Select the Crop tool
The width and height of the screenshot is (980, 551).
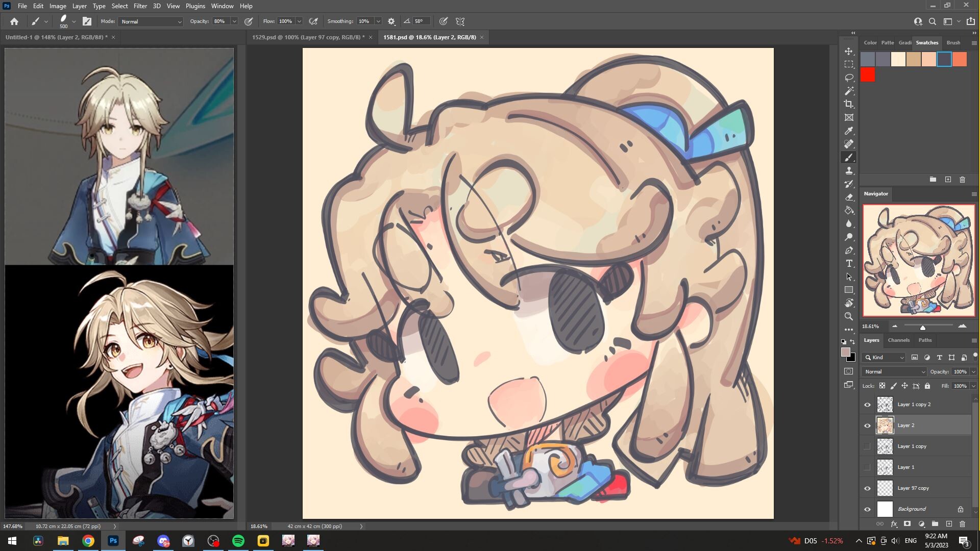(x=849, y=104)
